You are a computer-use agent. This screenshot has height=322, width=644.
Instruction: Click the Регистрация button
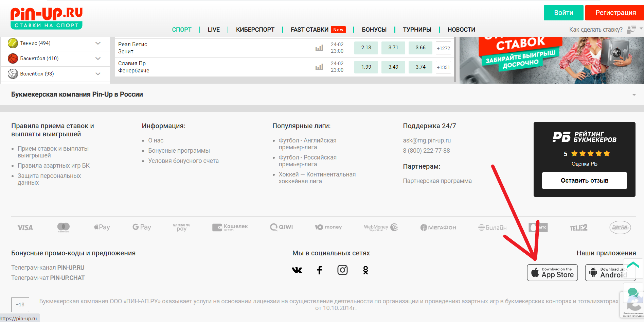[x=615, y=13]
